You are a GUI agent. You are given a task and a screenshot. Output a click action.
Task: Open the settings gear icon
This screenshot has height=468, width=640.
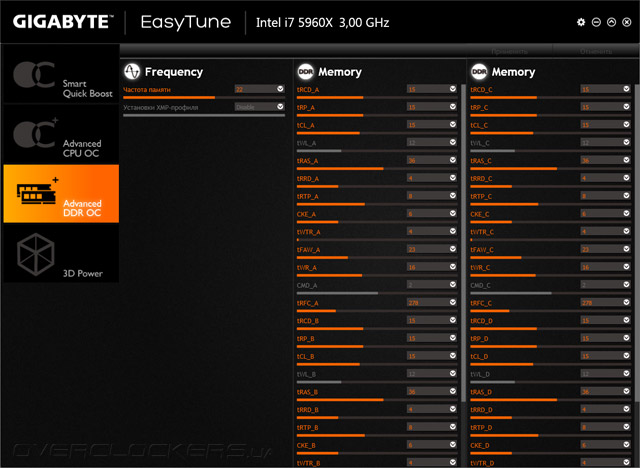tap(581, 22)
